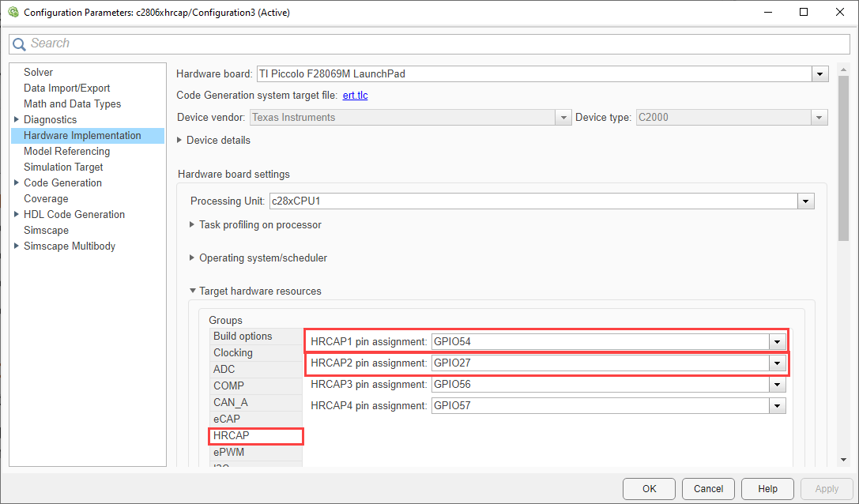Open the Hardware board dropdown
Screen dimensions: 859x504
coord(819,74)
